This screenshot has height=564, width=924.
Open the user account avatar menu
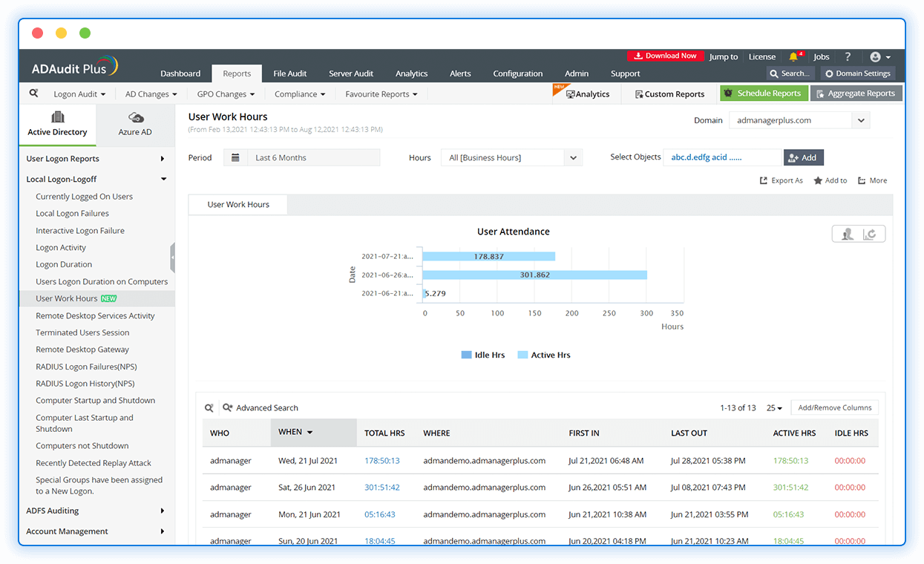[x=880, y=56]
